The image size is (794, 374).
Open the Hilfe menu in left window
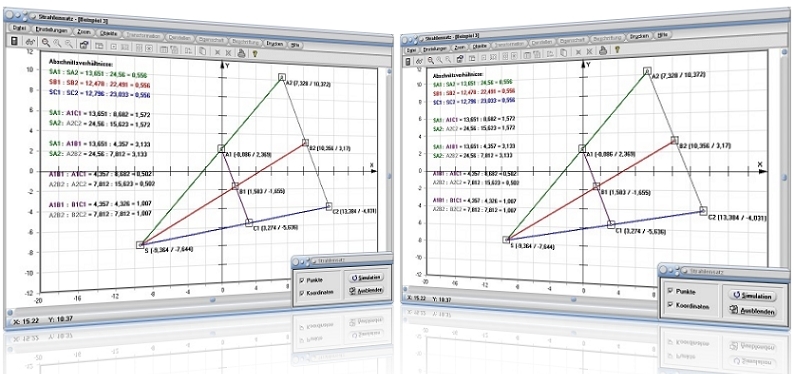click(x=295, y=46)
